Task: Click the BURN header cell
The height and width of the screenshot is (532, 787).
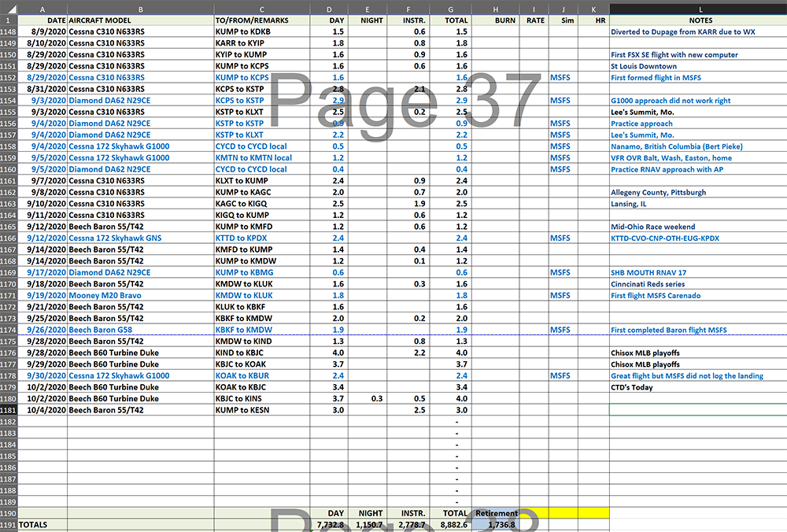Action: (x=495, y=20)
